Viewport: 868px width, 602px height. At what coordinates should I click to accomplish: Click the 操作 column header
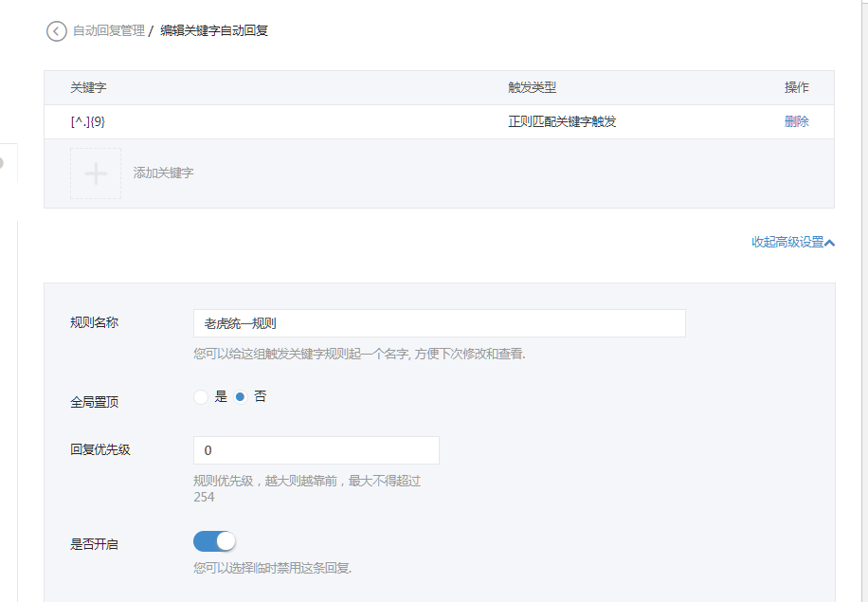coord(796,87)
